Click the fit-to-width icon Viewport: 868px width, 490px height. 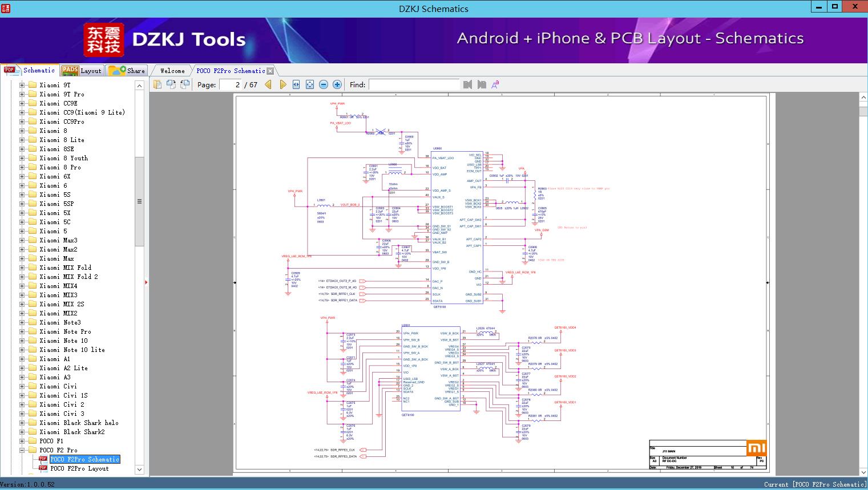296,84
